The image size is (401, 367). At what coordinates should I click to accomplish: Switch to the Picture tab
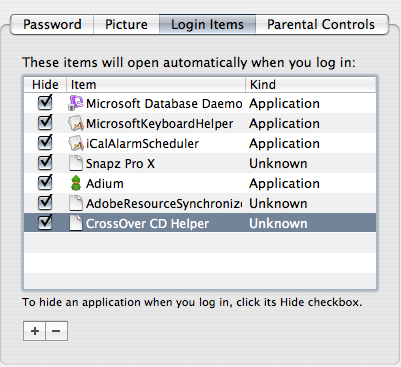point(126,24)
